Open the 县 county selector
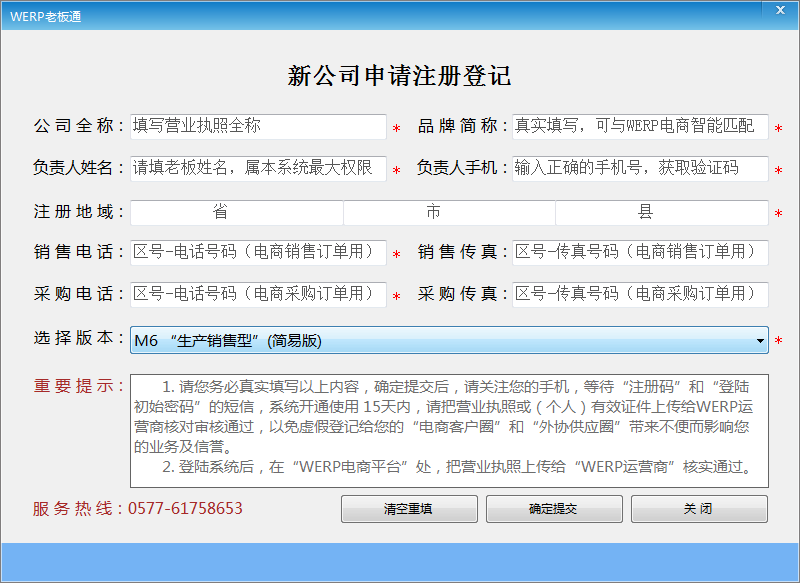Screen dimensions: 800x583 pyautogui.click(x=662, y=212)
